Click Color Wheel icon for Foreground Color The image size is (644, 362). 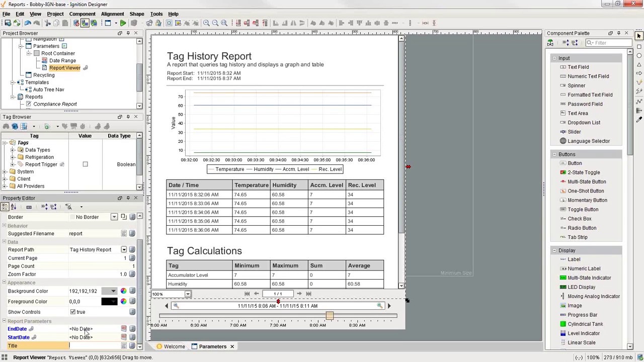point(123,302)
